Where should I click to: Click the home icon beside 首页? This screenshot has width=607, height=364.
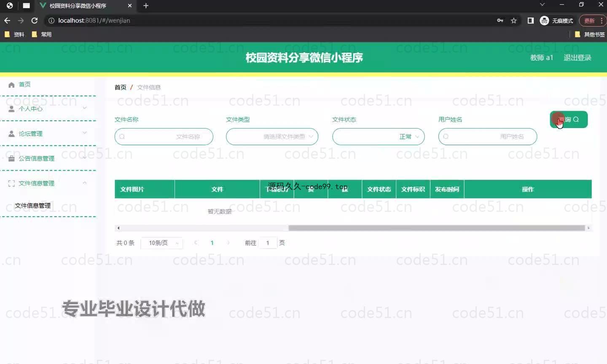click(x=11, y=85)
